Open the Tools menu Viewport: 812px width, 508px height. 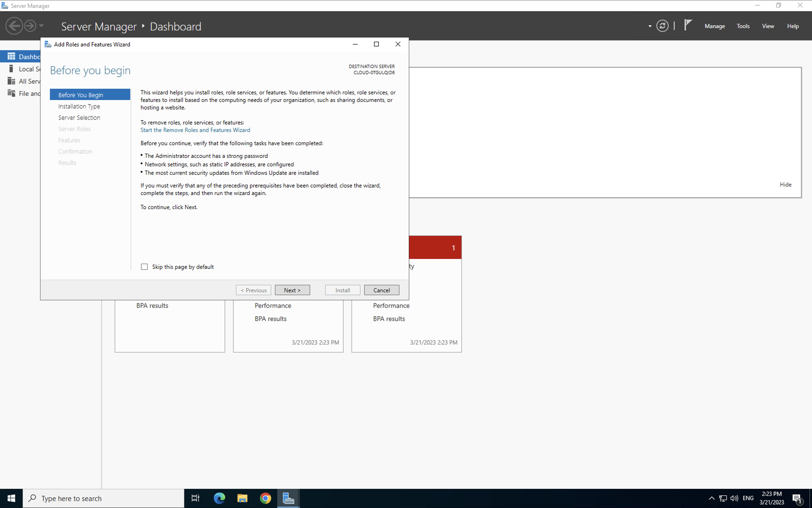pos(743,26)
